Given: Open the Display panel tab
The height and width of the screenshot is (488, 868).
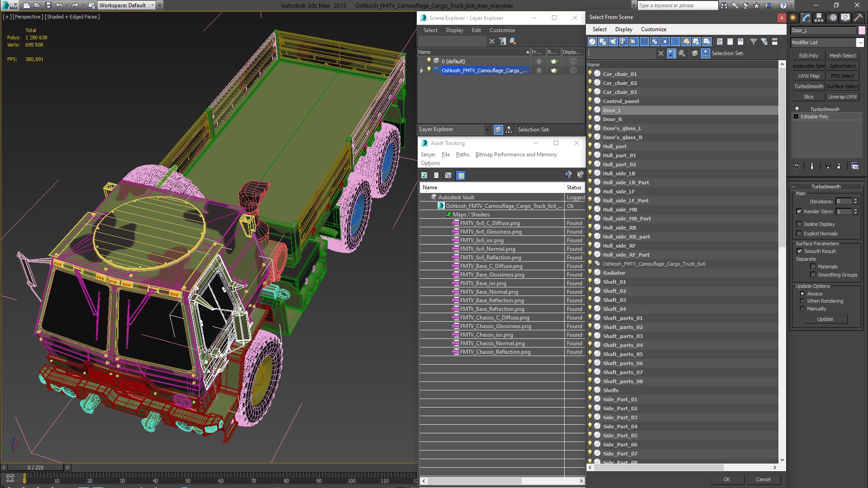Looking at the screenshot, I should pyautogui.click(x=845, y=18).
